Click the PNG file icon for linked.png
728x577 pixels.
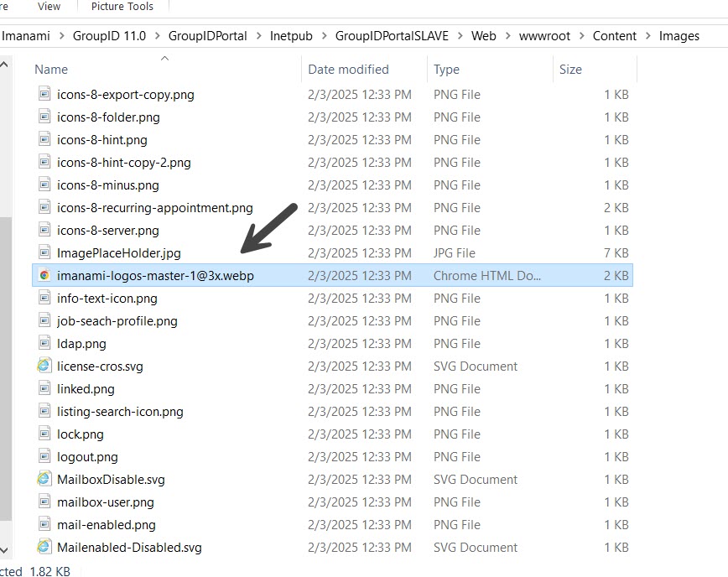coord(44,388)
